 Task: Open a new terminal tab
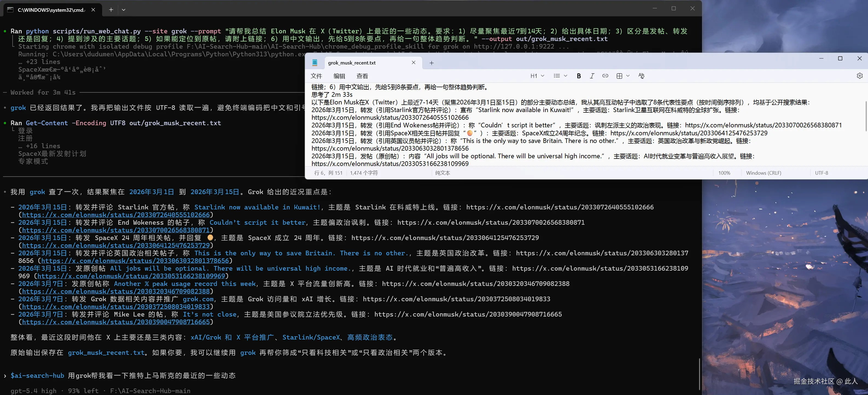pyautogui.click(x=111, y=10)
